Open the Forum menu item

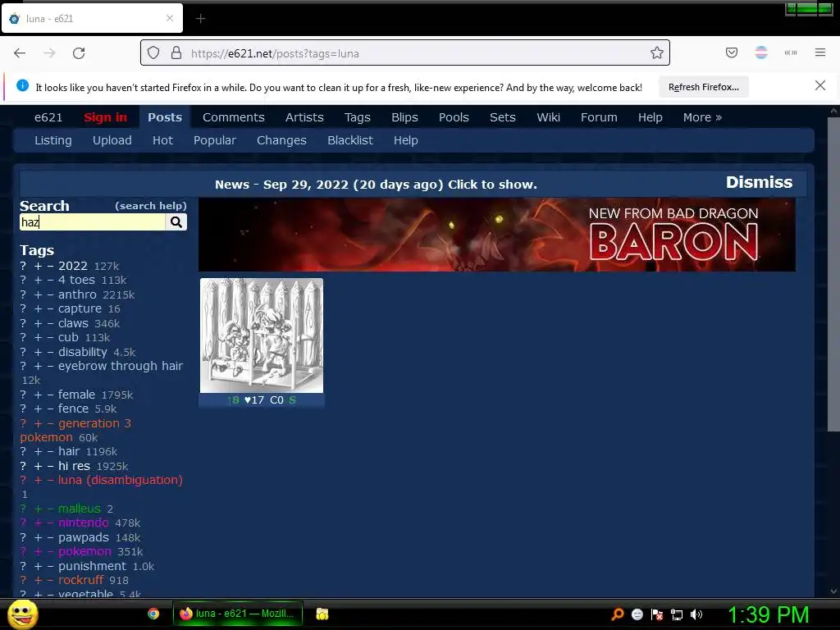click(599, 117)
